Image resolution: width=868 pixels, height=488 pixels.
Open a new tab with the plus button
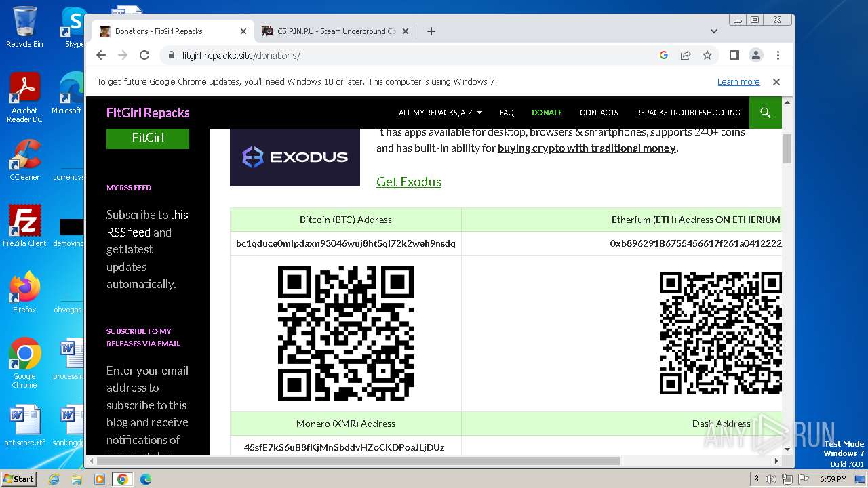pos(431,31)
